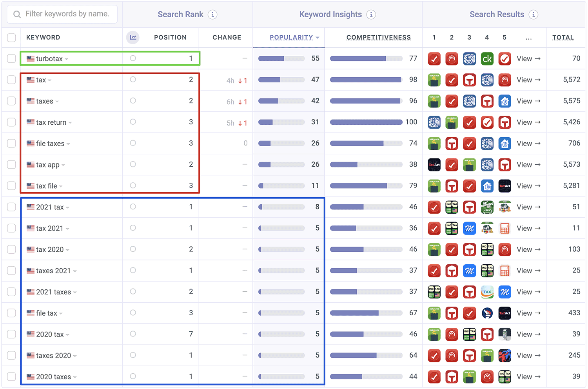Click the competitiveness bar for tax app
This screenshot has width=588, height=389.
366,165
